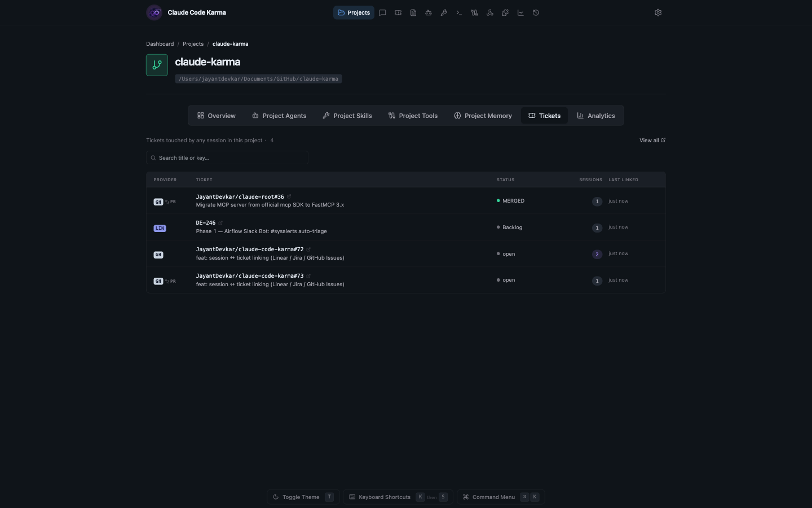Click the PROVIDER column header

pos(165,180)
